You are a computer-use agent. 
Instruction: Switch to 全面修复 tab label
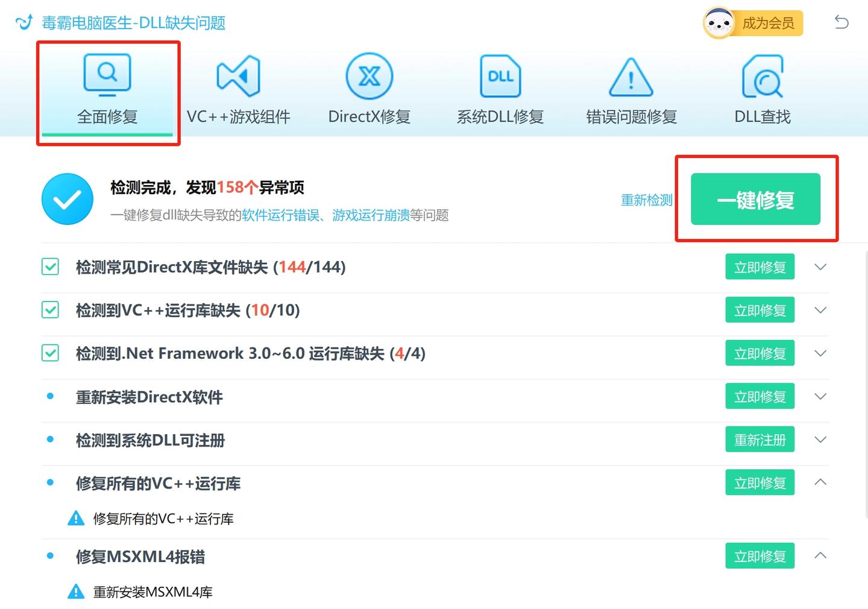click(x=107, y=116)
